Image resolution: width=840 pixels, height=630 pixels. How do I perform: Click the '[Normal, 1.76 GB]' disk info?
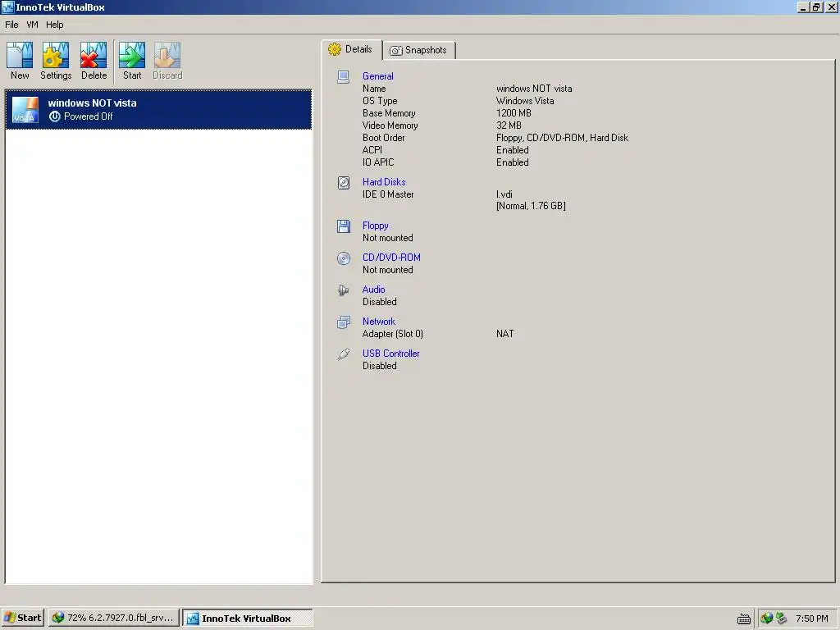[531, 206]
